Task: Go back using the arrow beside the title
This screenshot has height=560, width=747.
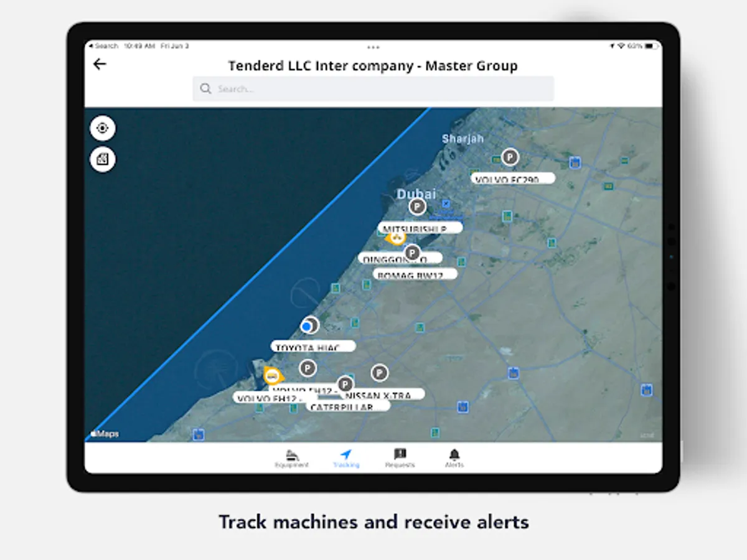Action: tap(100, 64)
